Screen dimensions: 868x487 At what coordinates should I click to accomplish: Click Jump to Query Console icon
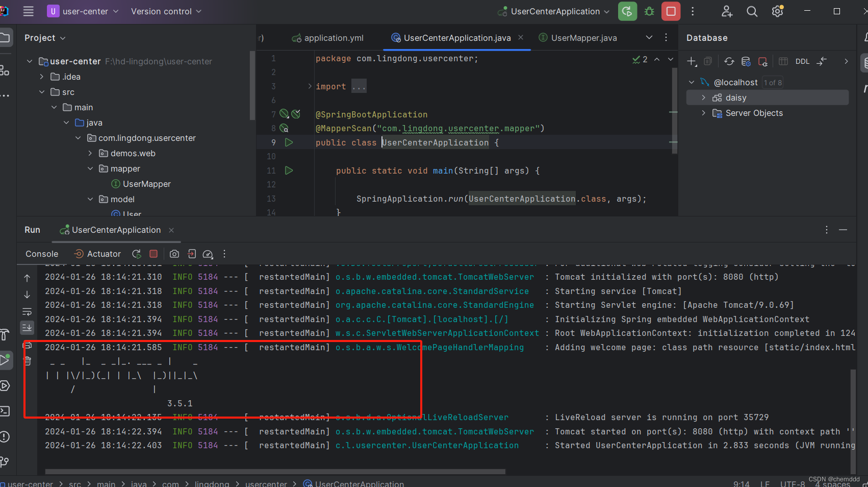click(x=822, y=61)
